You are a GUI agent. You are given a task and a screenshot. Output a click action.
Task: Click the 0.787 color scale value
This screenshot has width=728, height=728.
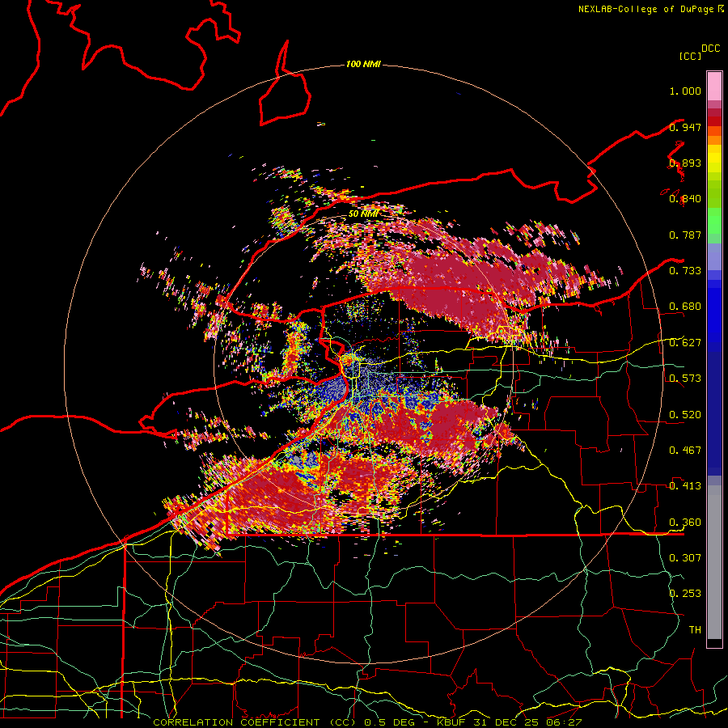pyautogui.click(x=685, y=235)
